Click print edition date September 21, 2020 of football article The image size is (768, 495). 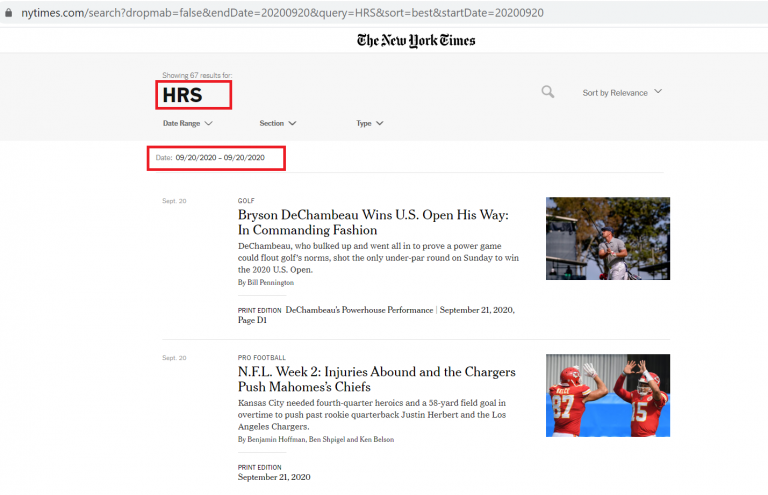(274, 477)
